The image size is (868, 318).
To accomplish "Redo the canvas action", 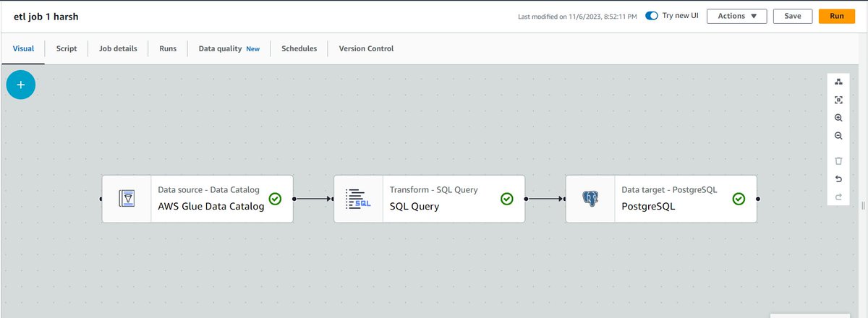I will (838, 197).
